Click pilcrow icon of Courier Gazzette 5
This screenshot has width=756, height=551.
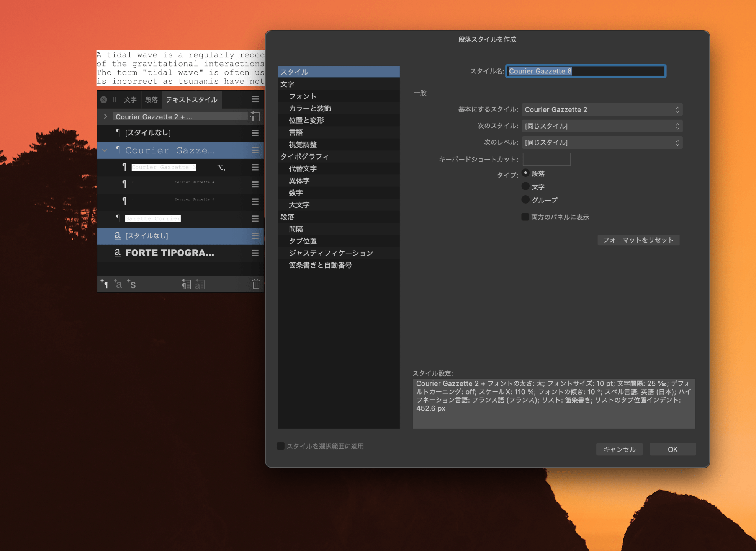[x=124, y=201]
